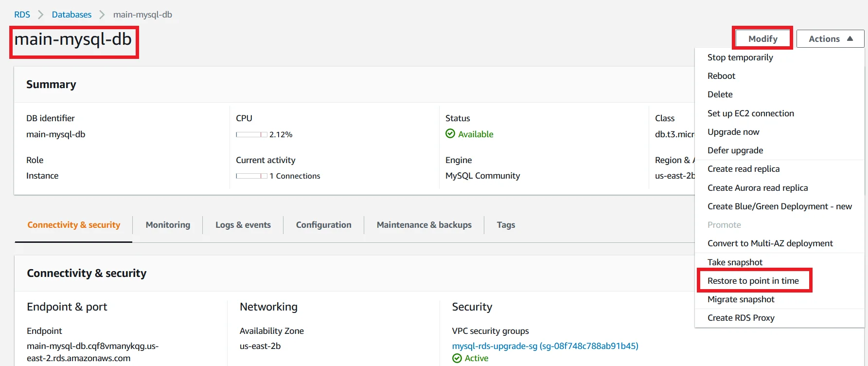Choose Defer upgrade menu entry
This screenshot has width=868, height=366.
pos(735,150)
